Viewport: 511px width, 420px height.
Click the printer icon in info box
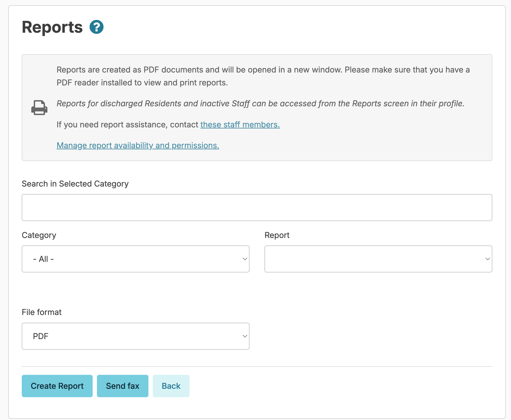(x=39, y=107)
